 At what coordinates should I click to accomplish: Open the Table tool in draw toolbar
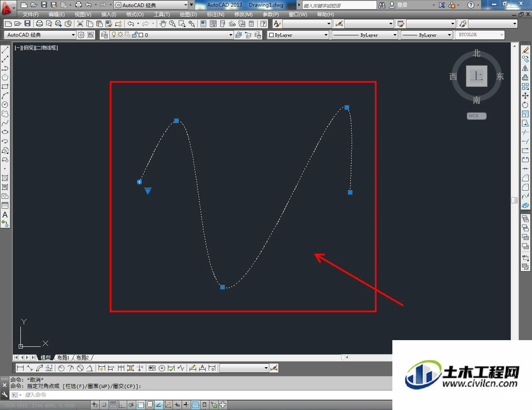point(5,205)
